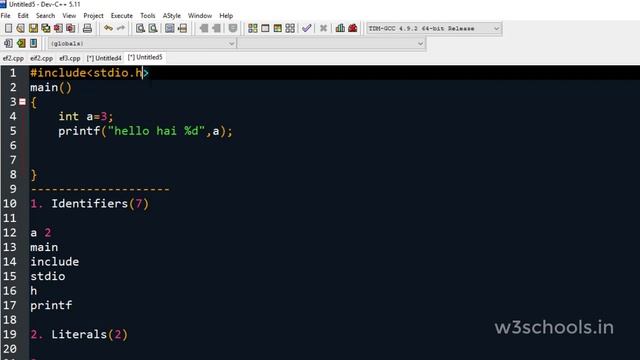This screenshot has width=640, height=360.
Task: Click the Redo toolbar icon
Action: point(121,28)
